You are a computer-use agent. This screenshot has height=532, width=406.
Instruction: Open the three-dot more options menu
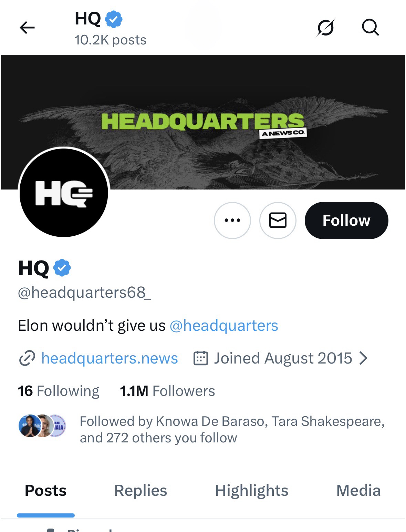[x=232, y=220]
